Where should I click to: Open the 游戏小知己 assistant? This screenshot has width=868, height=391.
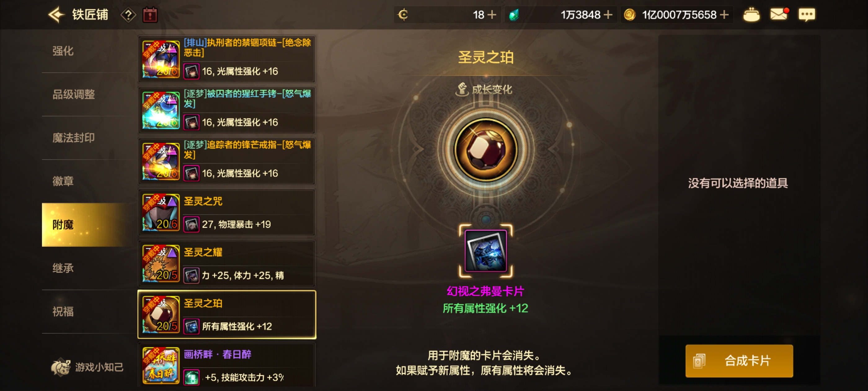87,367
